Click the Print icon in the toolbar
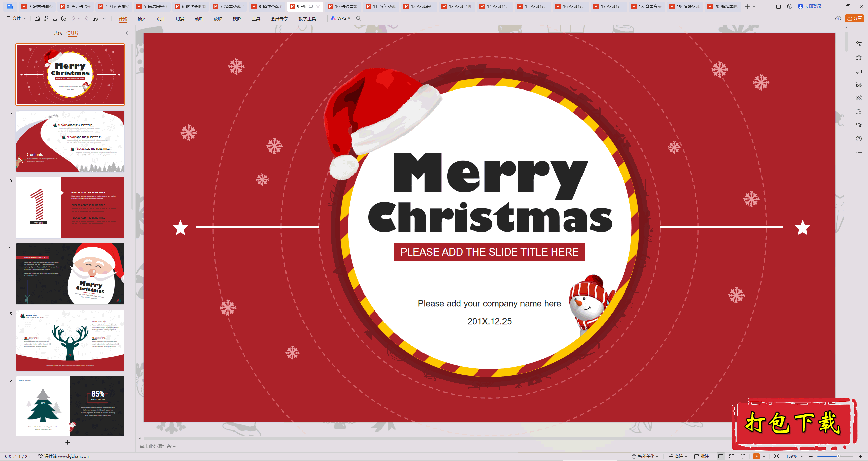Image resolution: width=868 pixels, height=461 pixels. [55, 18]
